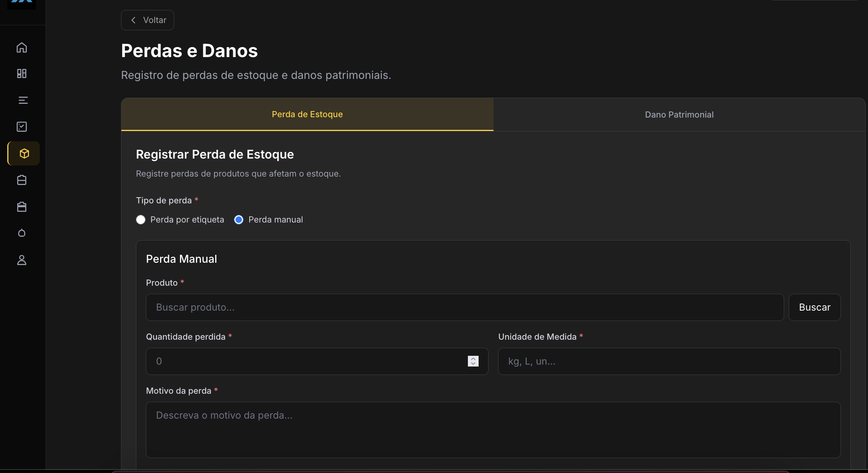Image resolution: width=868 pixels, height=473 pixels.
Task: Open the list lines icon in sidebar
Action: [23, 100]
